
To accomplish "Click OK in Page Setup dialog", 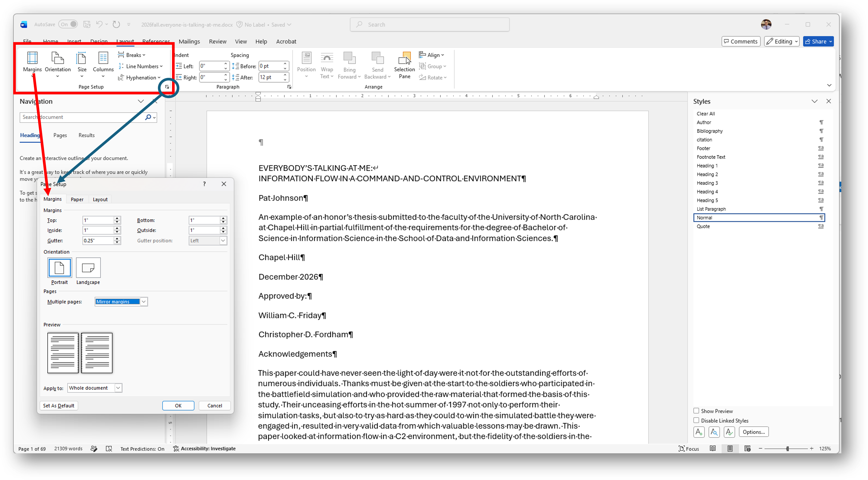I will (178, 406).
